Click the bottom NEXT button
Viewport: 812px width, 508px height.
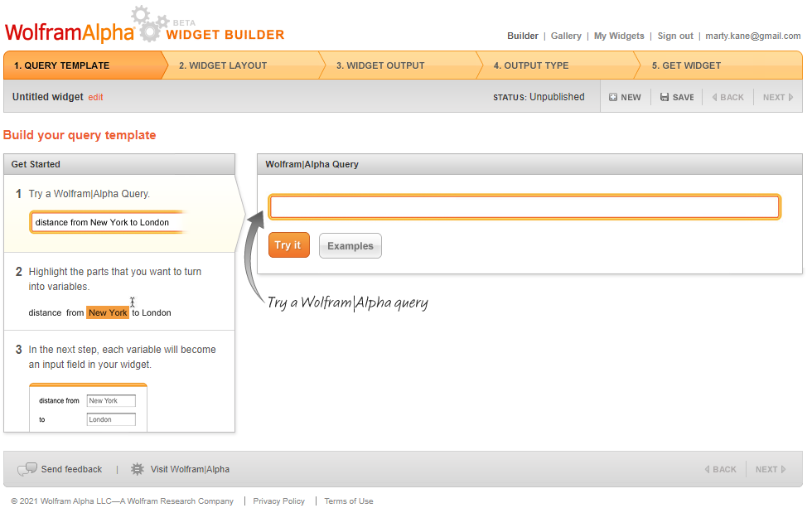click(771, 469)
